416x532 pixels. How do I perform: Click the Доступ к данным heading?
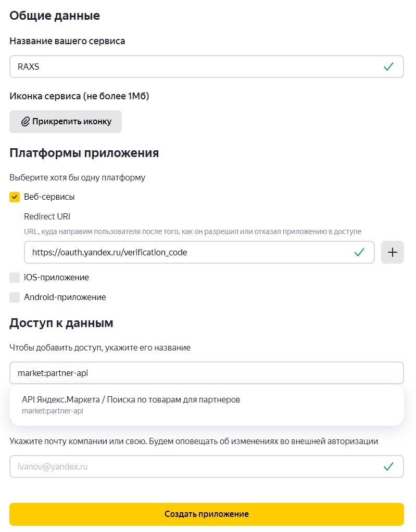click(61, 323)
